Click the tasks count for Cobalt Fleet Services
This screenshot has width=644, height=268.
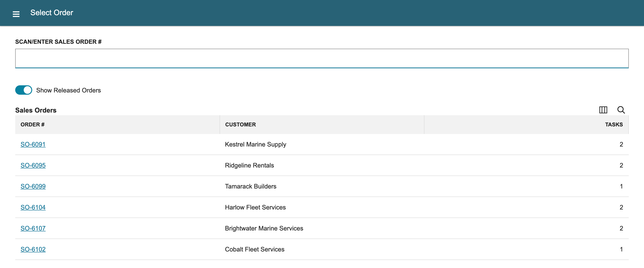click(621, 249)
